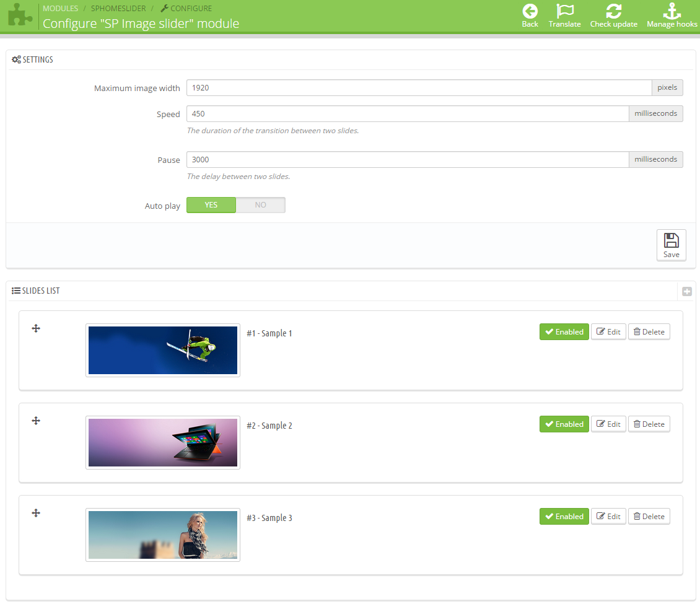Open the skier slide thumbnail
This screenshot has width=700, height=604.
click(x=163, y=350)
